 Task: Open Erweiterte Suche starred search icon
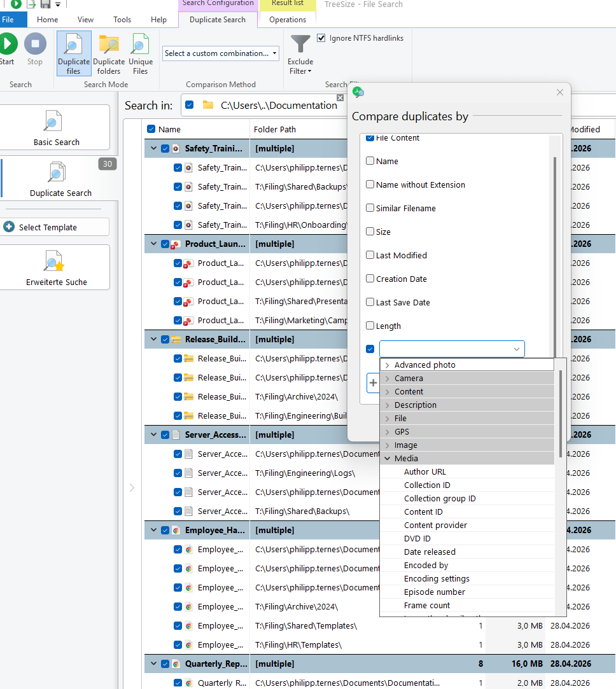tap(53, 261)
